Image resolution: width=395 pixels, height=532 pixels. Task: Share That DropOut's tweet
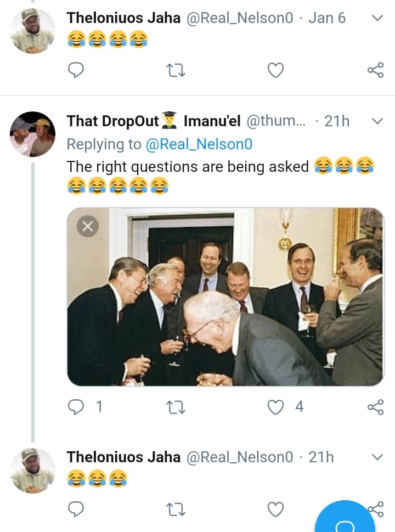click(375, 406)
